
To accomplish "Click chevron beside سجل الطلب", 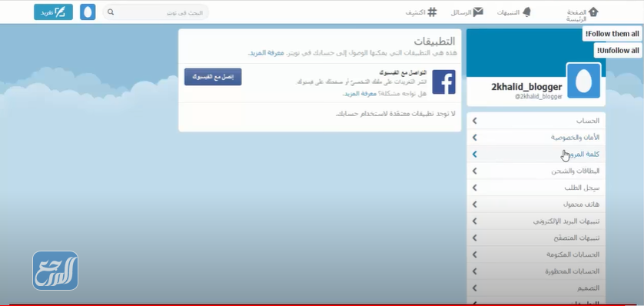I will (x=474, y=188).
